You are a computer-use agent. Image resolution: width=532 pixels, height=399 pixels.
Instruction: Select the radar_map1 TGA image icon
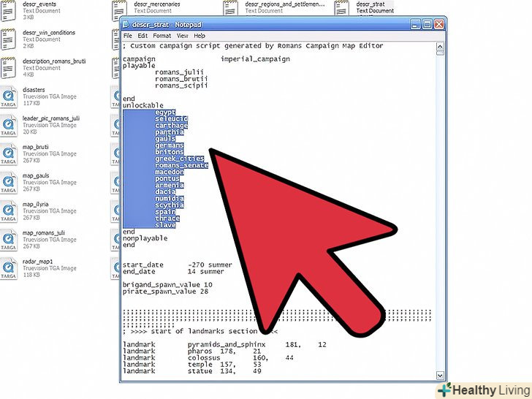point(8,268)
